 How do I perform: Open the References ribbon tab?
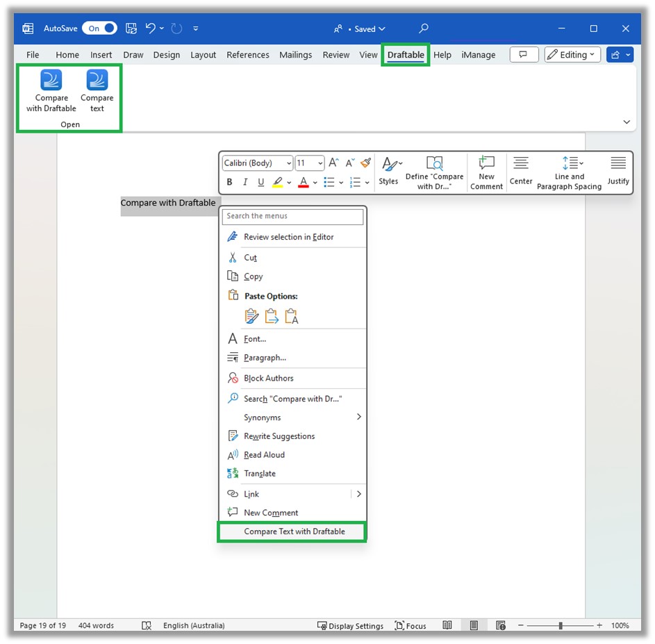248,55
